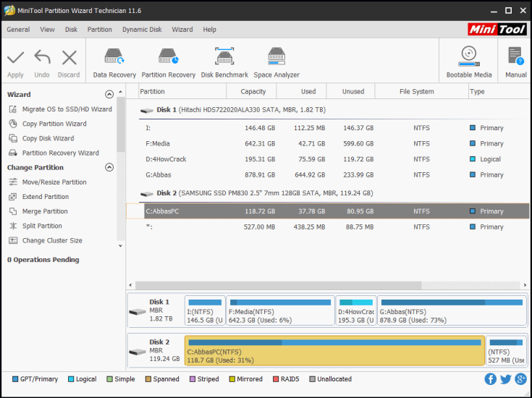Viewport: 532px width, 398px height.
Task: Sort by the Used column header
Action: pos(302,92)
